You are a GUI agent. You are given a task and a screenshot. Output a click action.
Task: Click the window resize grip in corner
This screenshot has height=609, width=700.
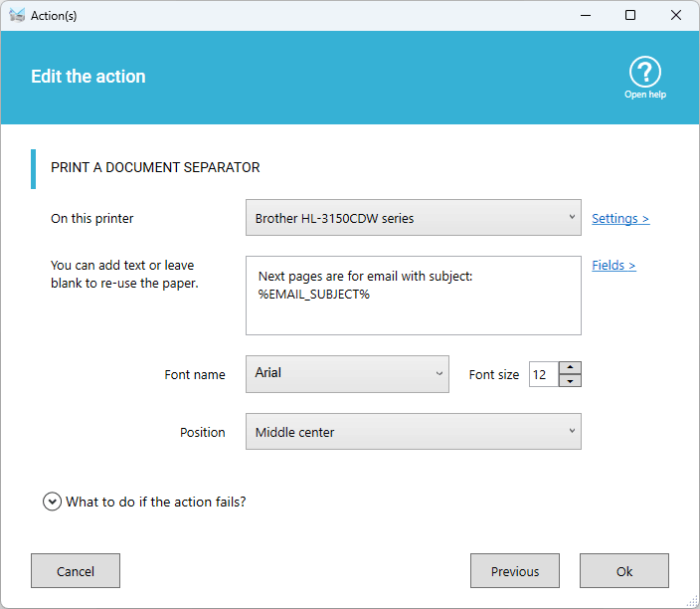click(x=692, y=602)
